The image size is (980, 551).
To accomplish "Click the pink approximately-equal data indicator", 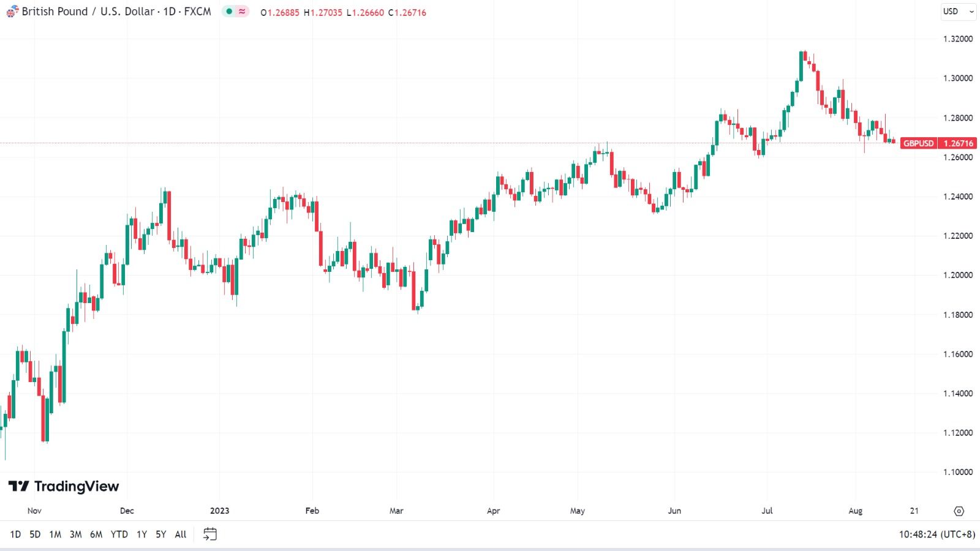I will point(242,12).
